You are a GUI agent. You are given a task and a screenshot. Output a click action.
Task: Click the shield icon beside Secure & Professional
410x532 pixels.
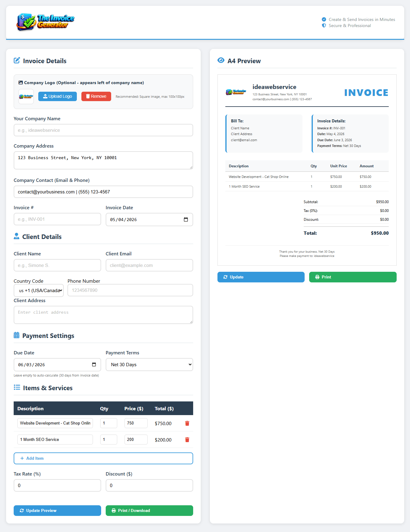tap(324, 26)
